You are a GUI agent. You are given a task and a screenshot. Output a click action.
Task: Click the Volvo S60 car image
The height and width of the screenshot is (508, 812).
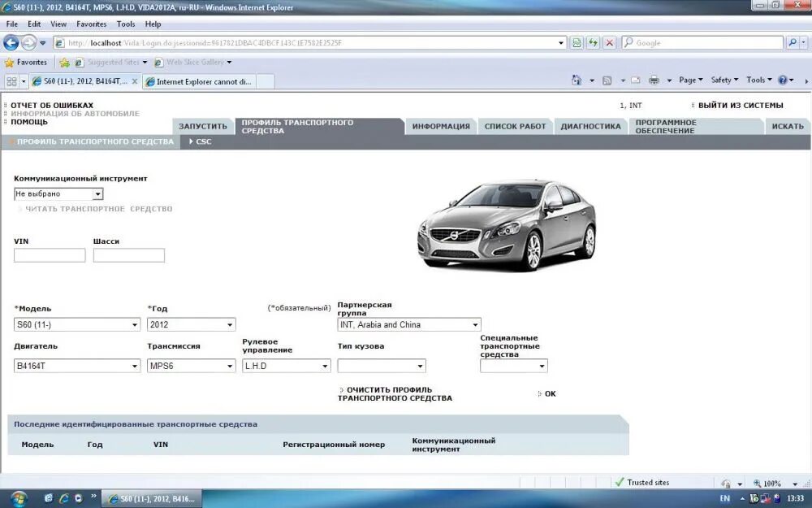coord(507,225)
